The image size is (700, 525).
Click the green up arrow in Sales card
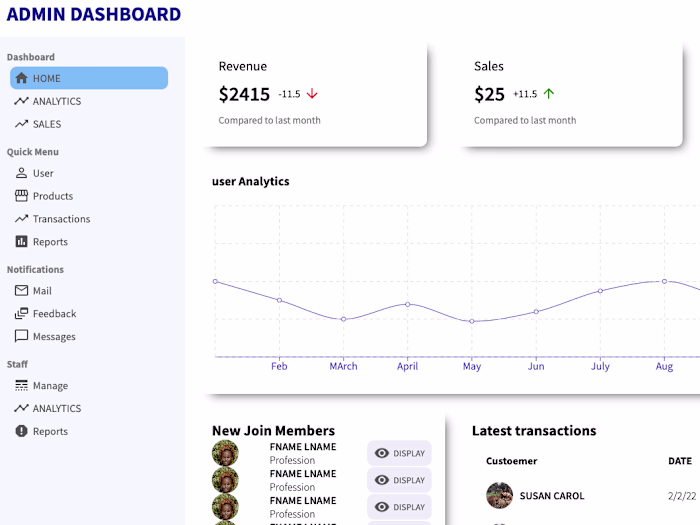coord(549,94)
